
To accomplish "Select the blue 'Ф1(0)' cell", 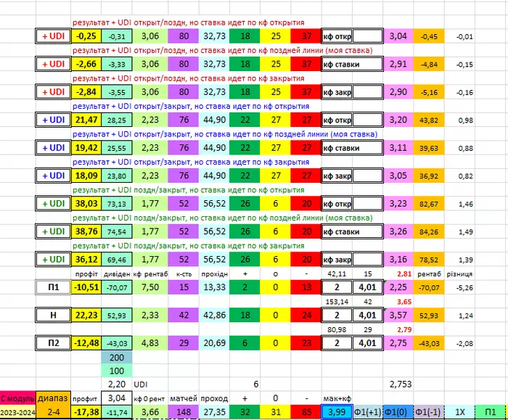I will coord(398,412).
